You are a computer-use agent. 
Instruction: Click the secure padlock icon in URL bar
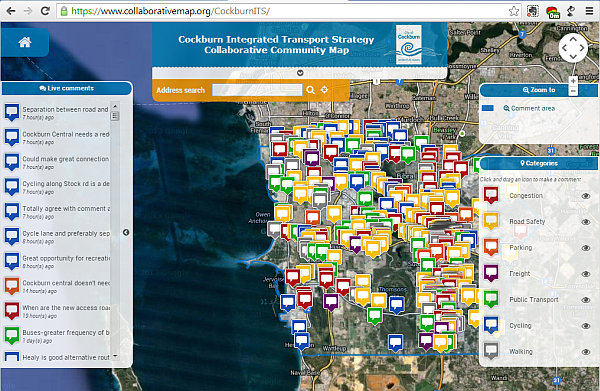click(64, 11)
